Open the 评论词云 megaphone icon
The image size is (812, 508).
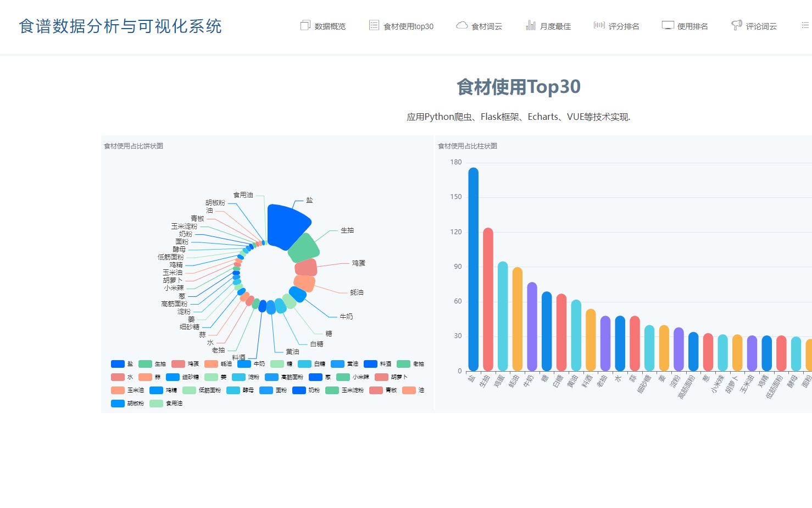click(x=736, y=24)
